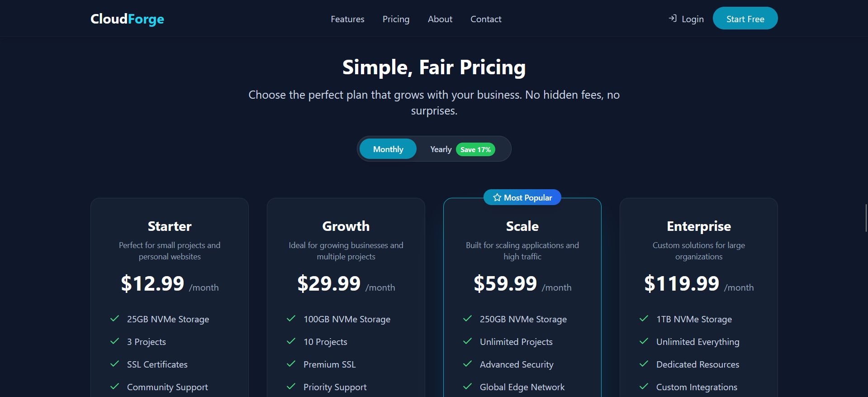Click the CloudForge logo
Screen dimensions: 868x397
click(x=127, y=19)
